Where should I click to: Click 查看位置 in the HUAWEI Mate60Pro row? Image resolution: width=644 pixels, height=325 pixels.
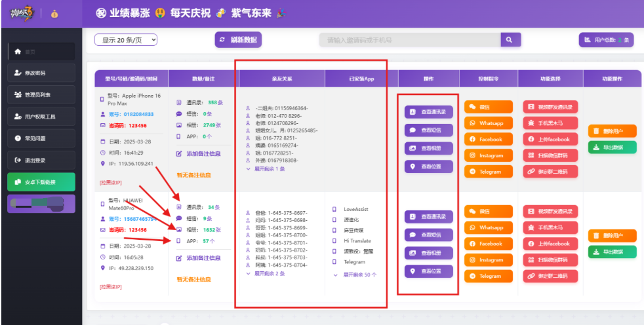pos(429,271)
